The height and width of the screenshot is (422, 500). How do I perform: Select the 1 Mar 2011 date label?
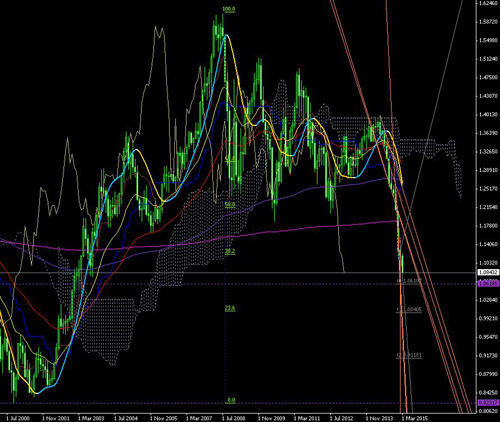pos(307,418)
